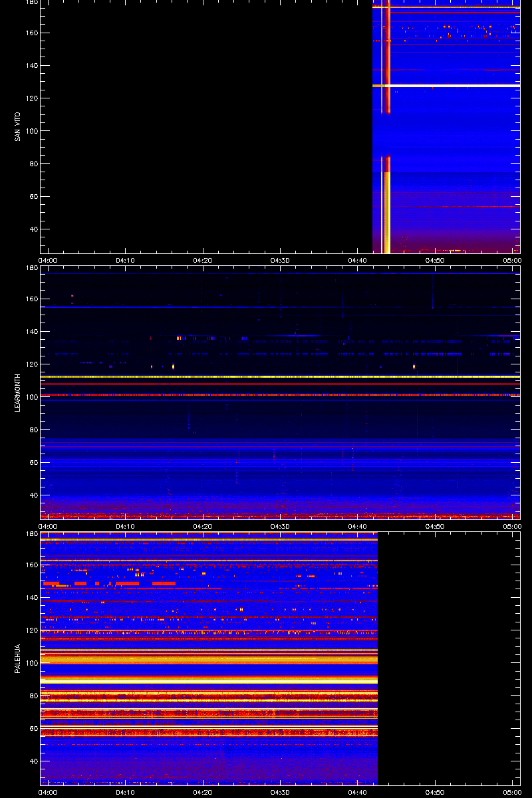Pick 04:50 time label below Palehua panel
This screenshot has height=798, width=532.
click(434, 793)
